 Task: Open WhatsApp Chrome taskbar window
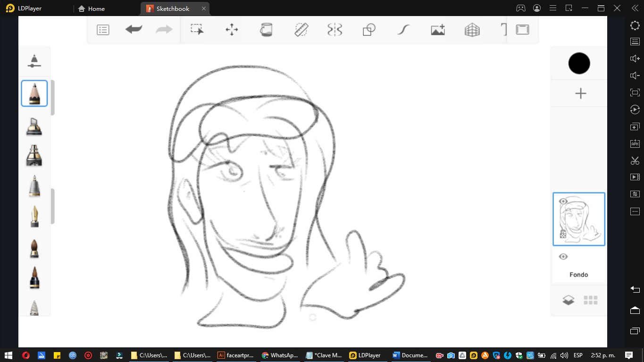click(x=280, y=355)
